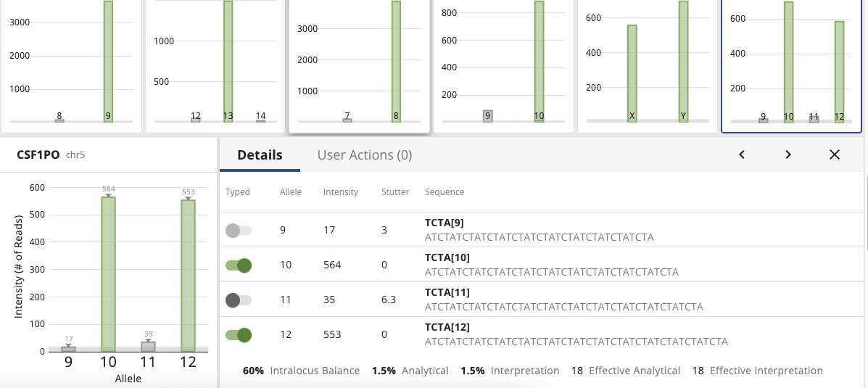Click the gray 35 bar for allele 11
Image resolution: width=868 pixels, height=388 pixels.
pos(149,347)
